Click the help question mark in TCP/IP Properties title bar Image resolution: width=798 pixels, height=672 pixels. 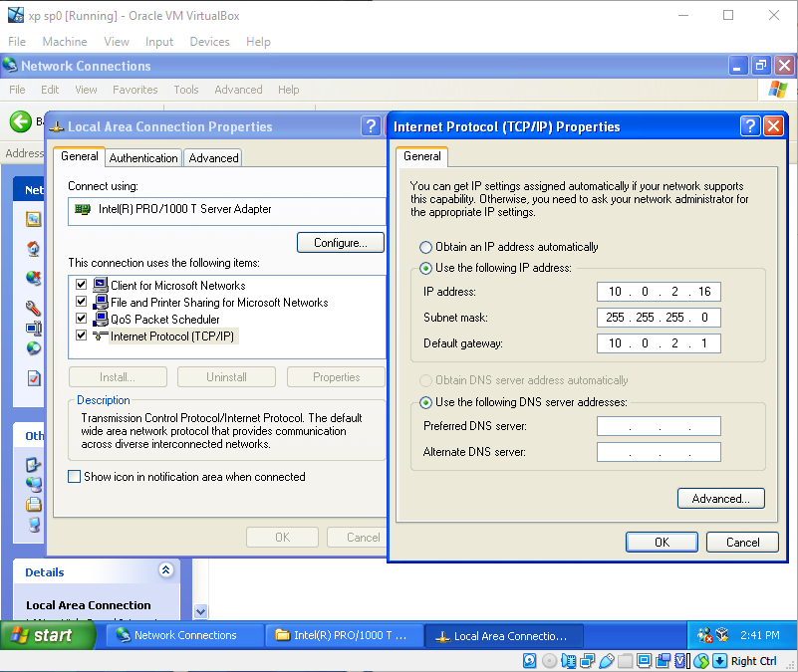point(750,125)
